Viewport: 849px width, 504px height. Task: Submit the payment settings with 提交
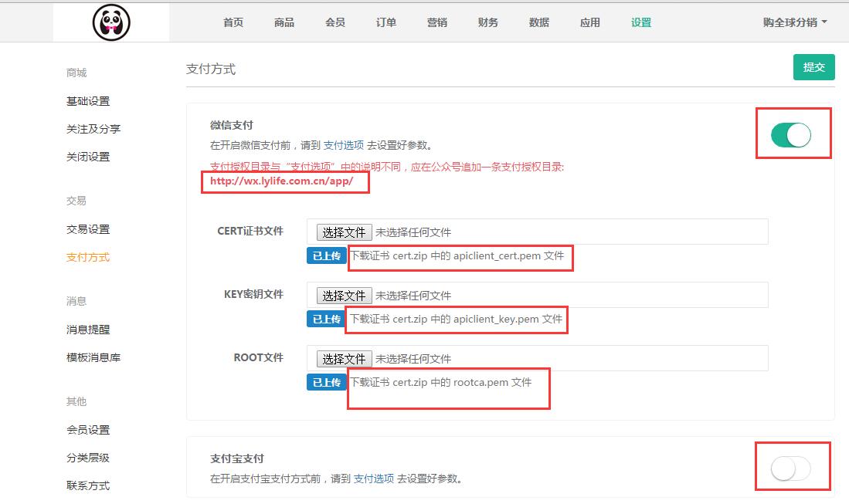click(x=813, y=67)
